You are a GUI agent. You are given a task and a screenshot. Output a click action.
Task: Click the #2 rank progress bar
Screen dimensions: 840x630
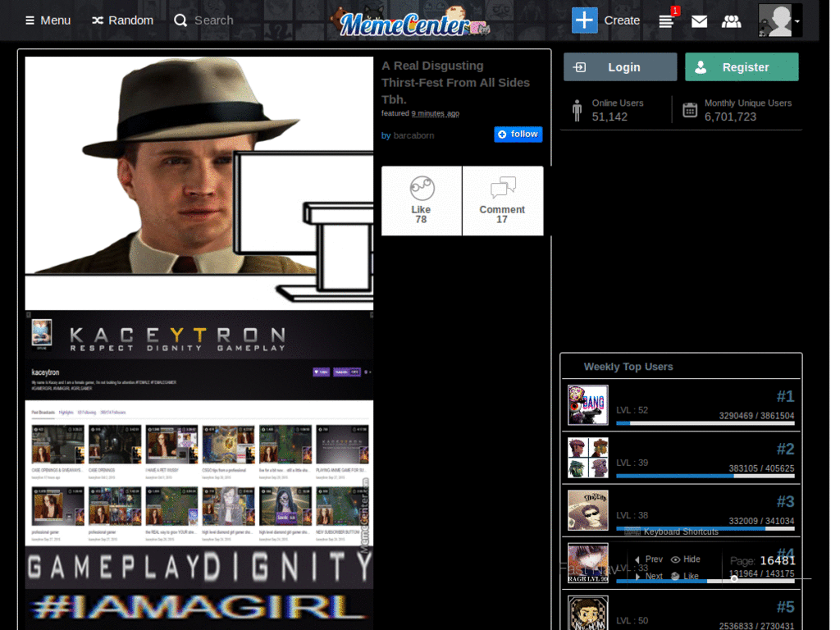(705, 476)
